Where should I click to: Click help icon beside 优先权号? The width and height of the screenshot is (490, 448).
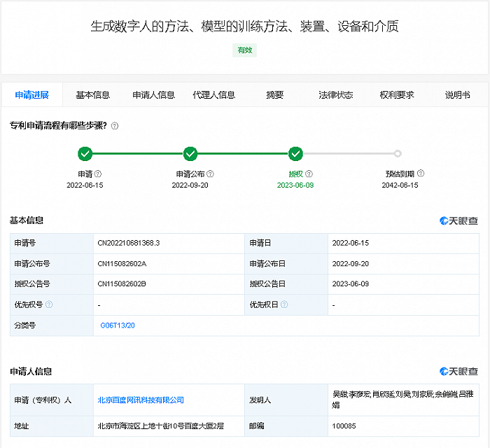coord(49,304)
